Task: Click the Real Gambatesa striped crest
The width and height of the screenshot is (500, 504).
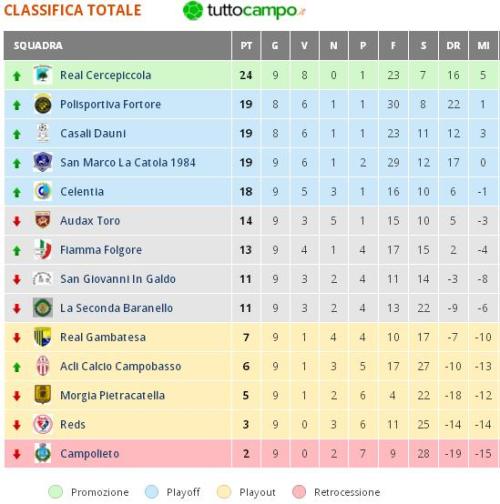Action: pyautogui.click(x=43, y=337)
